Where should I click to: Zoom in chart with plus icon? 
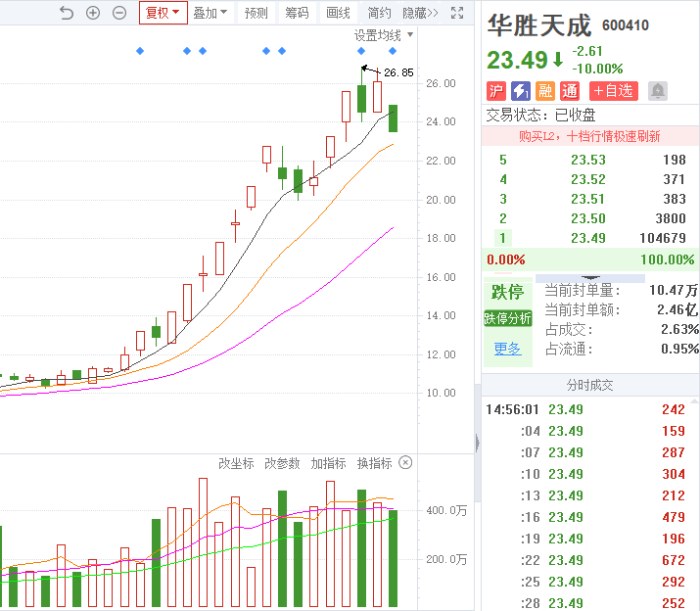(93, 13)
